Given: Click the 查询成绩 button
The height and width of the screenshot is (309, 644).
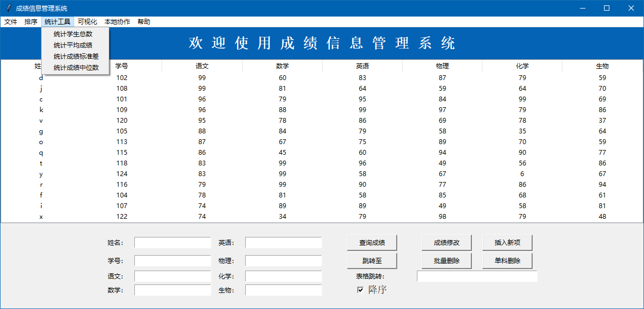Looking at the screenshot, I should click(372, 243).
